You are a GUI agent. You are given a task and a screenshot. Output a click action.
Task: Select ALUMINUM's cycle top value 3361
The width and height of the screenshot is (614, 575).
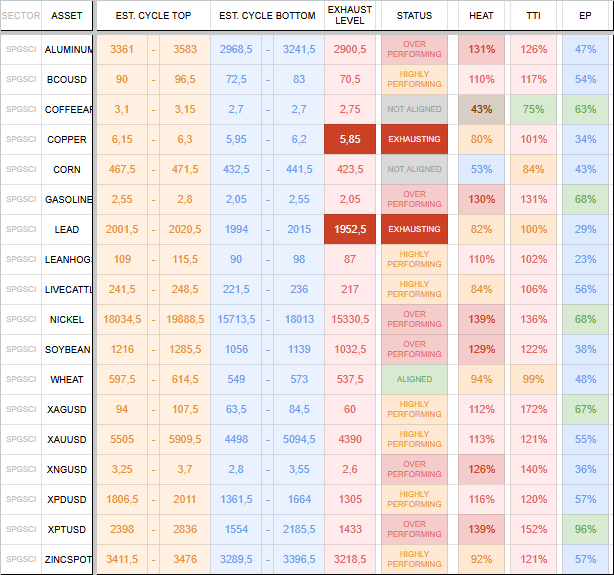click(x=122, y=49)
